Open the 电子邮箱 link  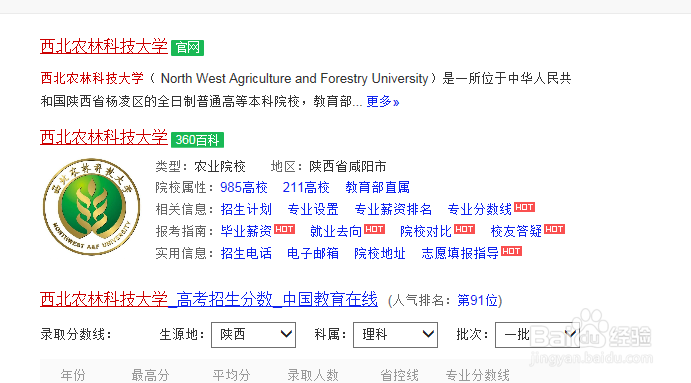[313, 253]
